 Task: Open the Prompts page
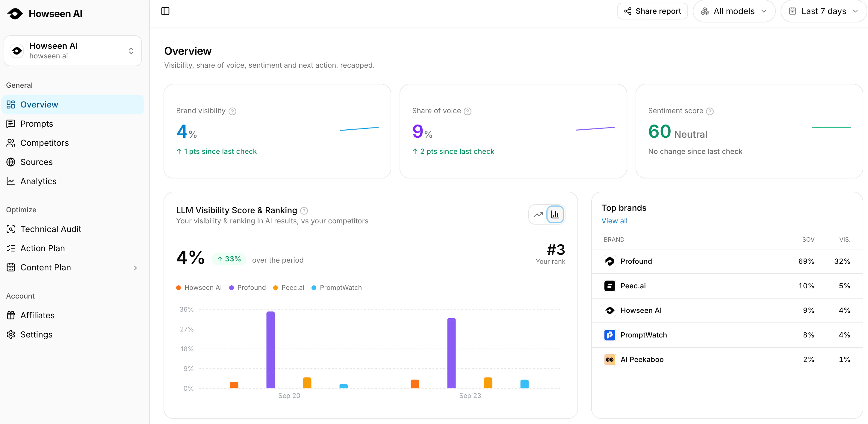(x=73, y=124)
